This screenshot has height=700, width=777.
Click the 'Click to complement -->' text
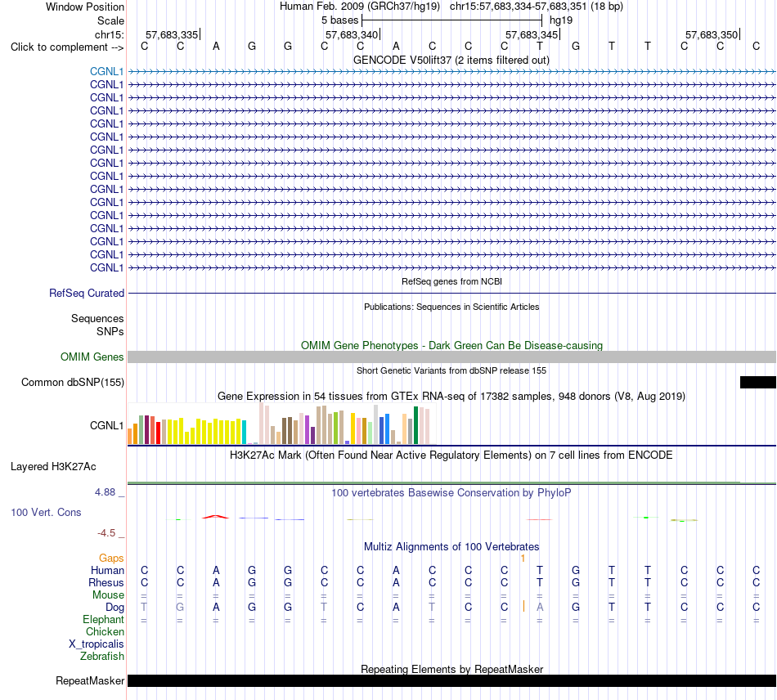point(67,47)
